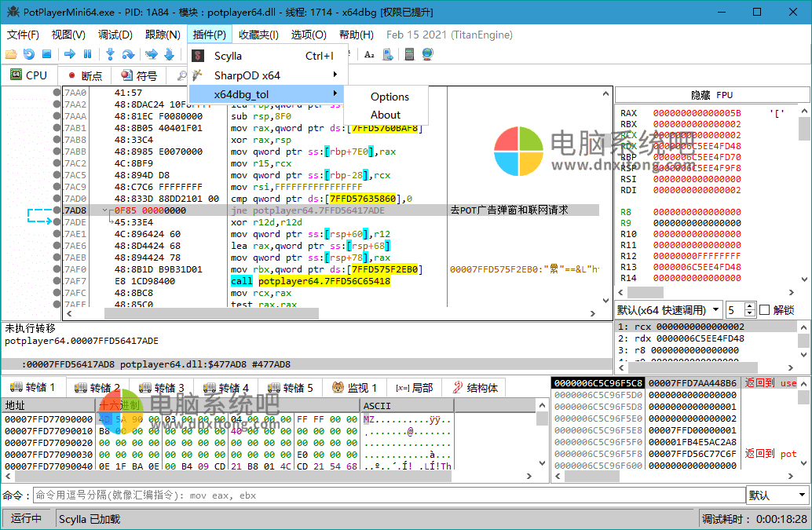Select Scylla in the plugins menu
Image resolution: width=812 pixels, height=530 pixels.
click(x=267, y=56)
